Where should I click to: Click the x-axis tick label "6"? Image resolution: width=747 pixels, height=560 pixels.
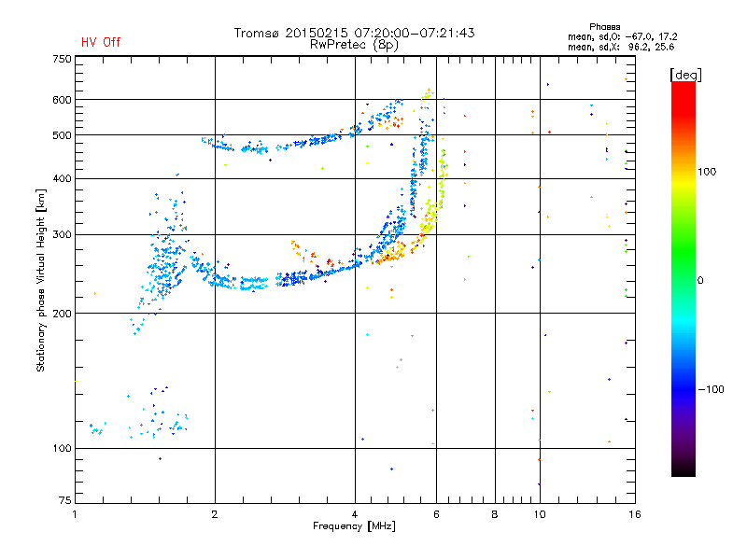point(436,514)
